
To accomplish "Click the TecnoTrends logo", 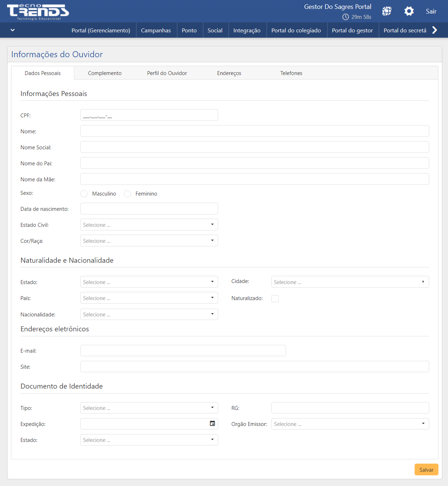I will point(38,12).
